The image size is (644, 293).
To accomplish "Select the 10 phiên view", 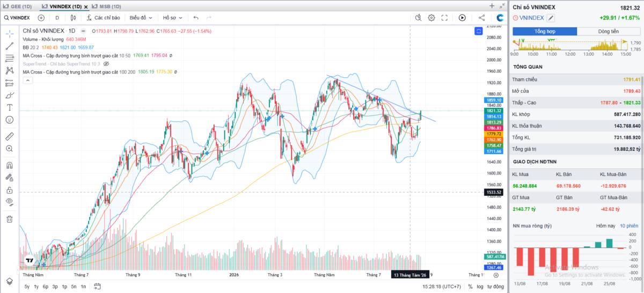I will pos(629,226).
